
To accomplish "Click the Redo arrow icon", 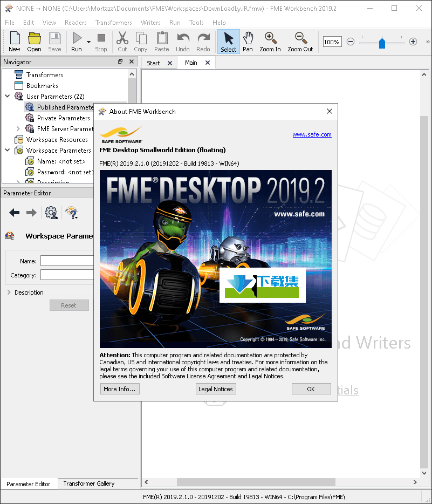I will pos(203,42).
